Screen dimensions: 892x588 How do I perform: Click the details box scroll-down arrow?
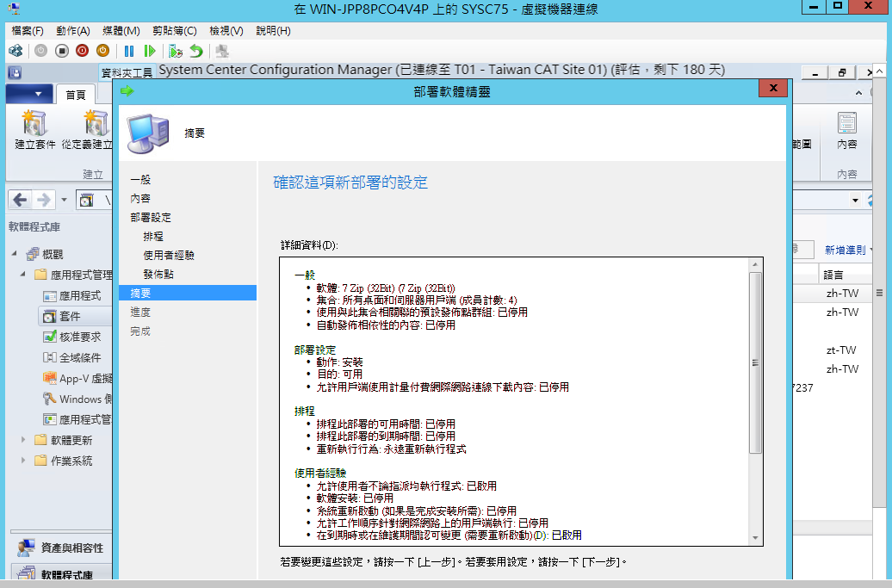(x=755, y=538)
